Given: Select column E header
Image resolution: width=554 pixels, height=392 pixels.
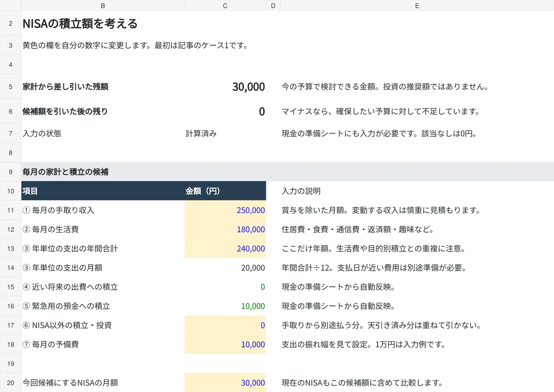Looking at the screenshot, I should 417,6.
